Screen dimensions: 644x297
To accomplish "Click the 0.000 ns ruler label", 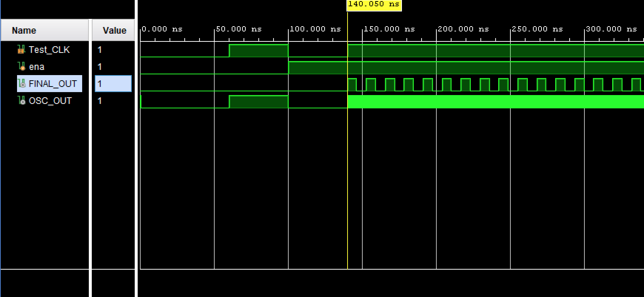I will pos(162,29).
